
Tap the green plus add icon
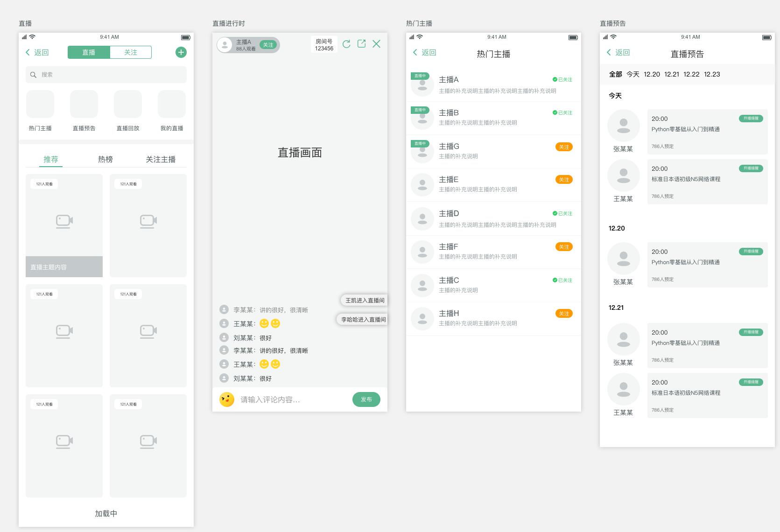tap(181, 52)
